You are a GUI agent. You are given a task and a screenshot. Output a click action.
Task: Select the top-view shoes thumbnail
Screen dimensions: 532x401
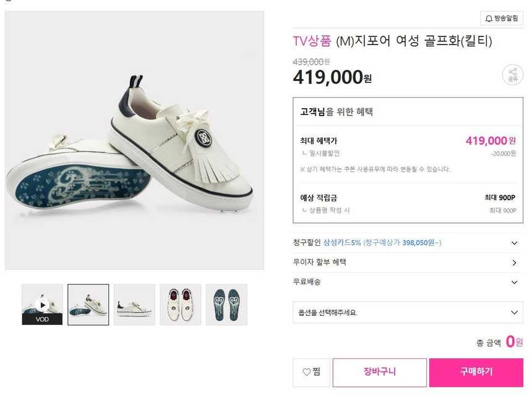pos(180,305)
